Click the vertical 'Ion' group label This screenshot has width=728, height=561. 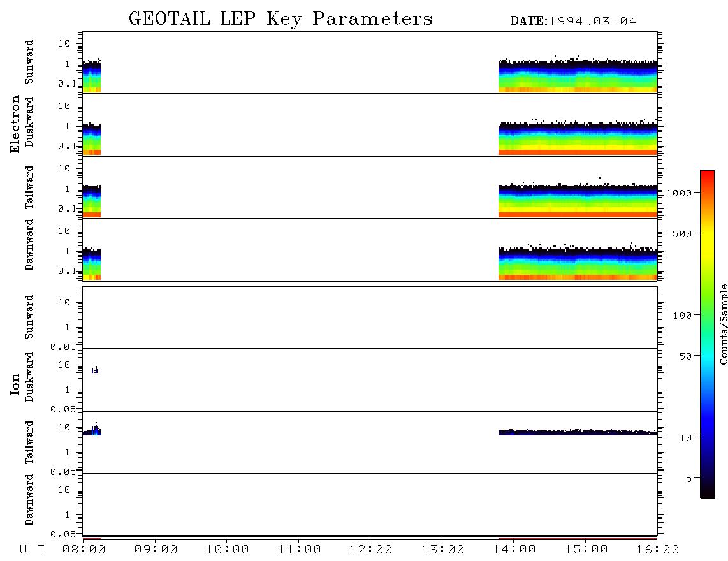(15, 384)
